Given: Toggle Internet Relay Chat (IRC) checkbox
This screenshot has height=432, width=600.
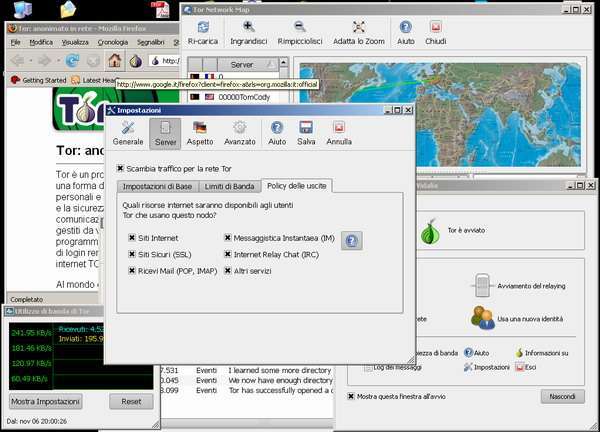Looking at the screenshot, I should click(x=228, y=254).
